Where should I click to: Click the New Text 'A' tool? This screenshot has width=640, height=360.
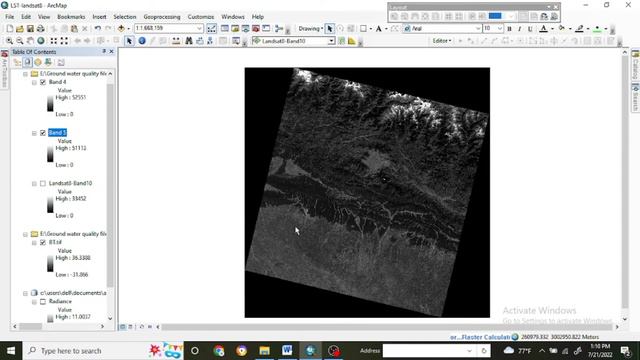[x=379, y=29]
